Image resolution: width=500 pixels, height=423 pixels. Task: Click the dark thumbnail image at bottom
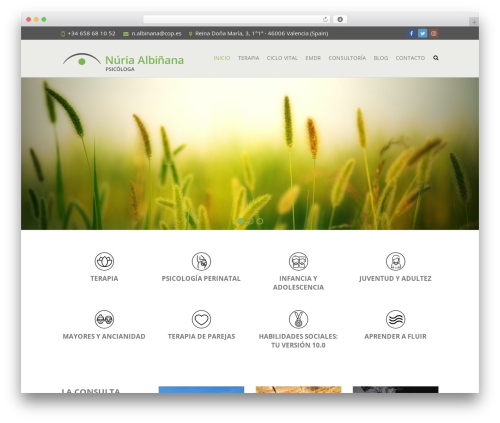[396, 390]
